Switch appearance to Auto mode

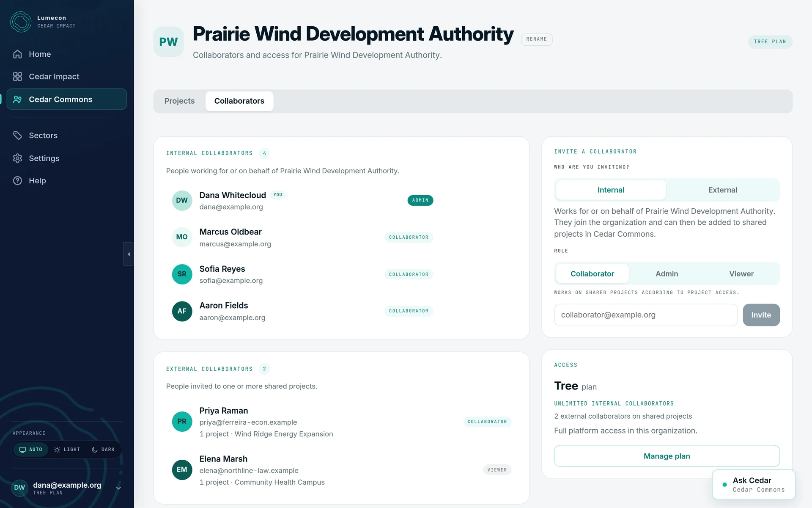pyautogui.click(x=31, y=450)
